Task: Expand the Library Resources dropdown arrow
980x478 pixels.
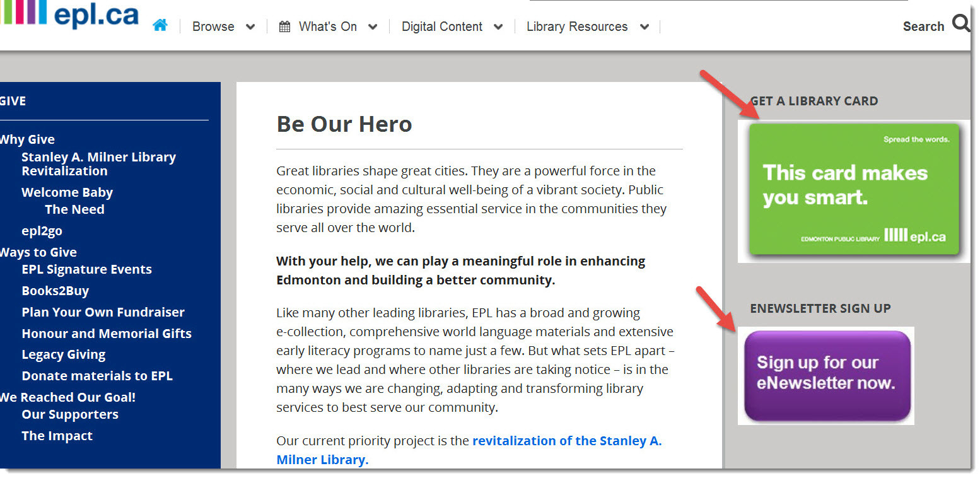Action: click(644, 27)
